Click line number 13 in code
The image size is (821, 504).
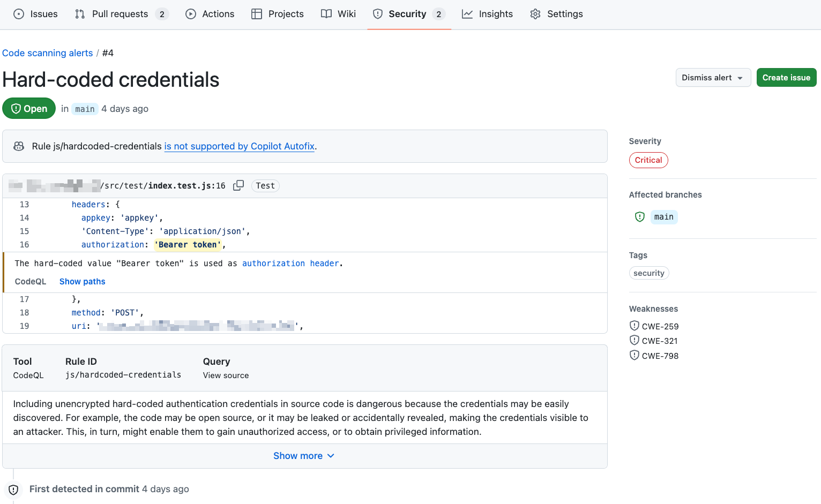[25, 205]
